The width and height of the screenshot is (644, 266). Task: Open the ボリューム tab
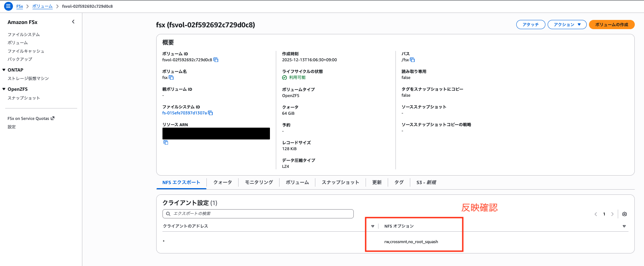297,182
